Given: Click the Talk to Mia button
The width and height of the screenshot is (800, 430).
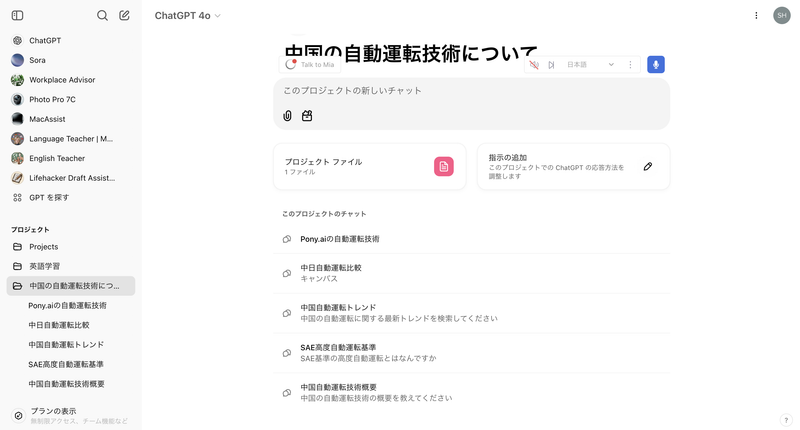Looking at the screenshot, I should (x=310, y=65).
